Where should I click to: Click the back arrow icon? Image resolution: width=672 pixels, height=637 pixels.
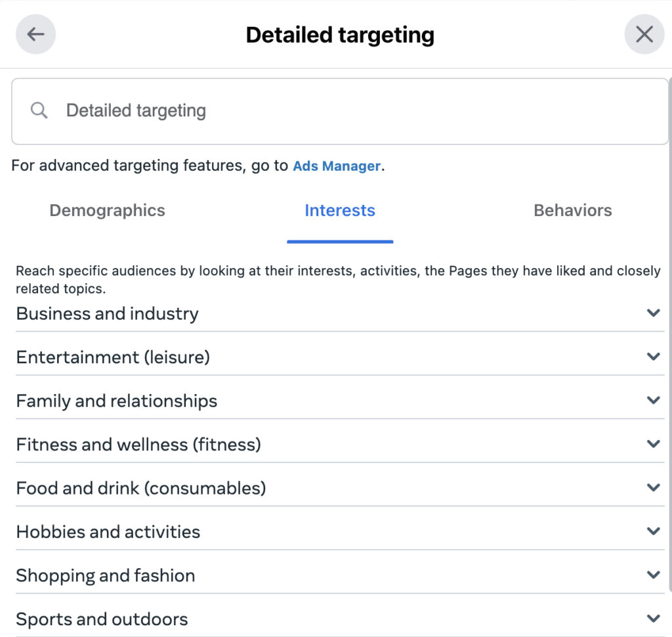pos(35,33)
